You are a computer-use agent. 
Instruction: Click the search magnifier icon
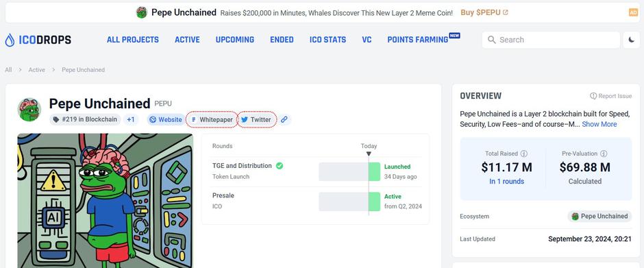tap(491, 40)
